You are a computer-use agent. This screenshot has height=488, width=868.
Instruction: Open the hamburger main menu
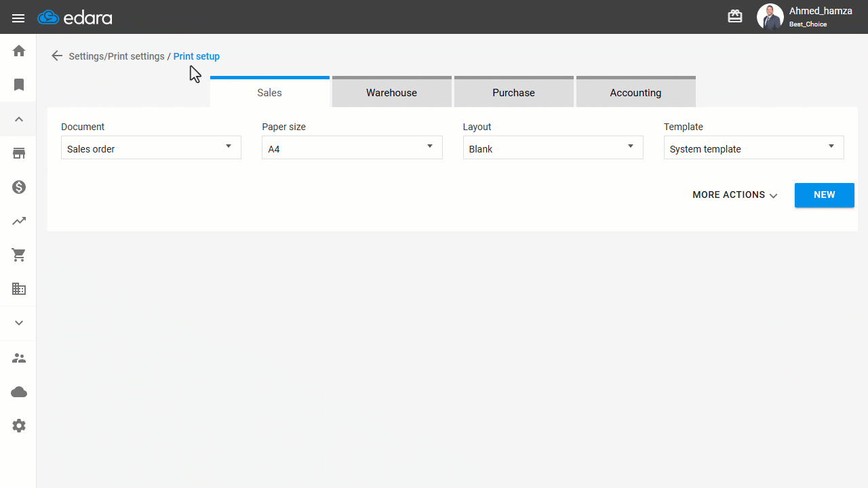point(18,18)
